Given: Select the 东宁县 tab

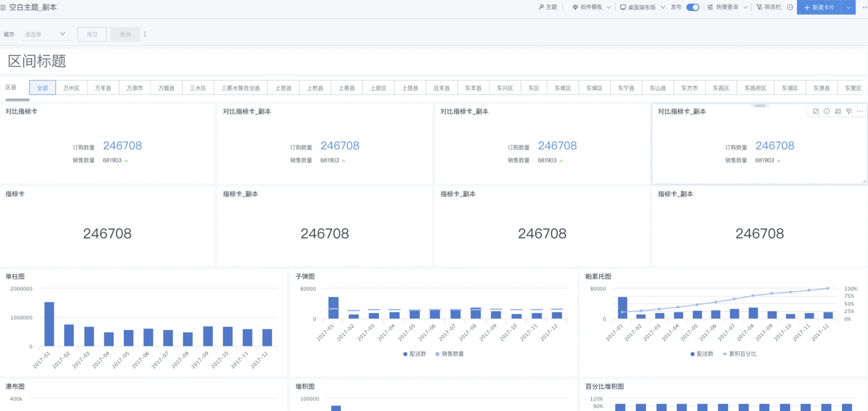Looking at the screenshot, I should pos(626,88).
